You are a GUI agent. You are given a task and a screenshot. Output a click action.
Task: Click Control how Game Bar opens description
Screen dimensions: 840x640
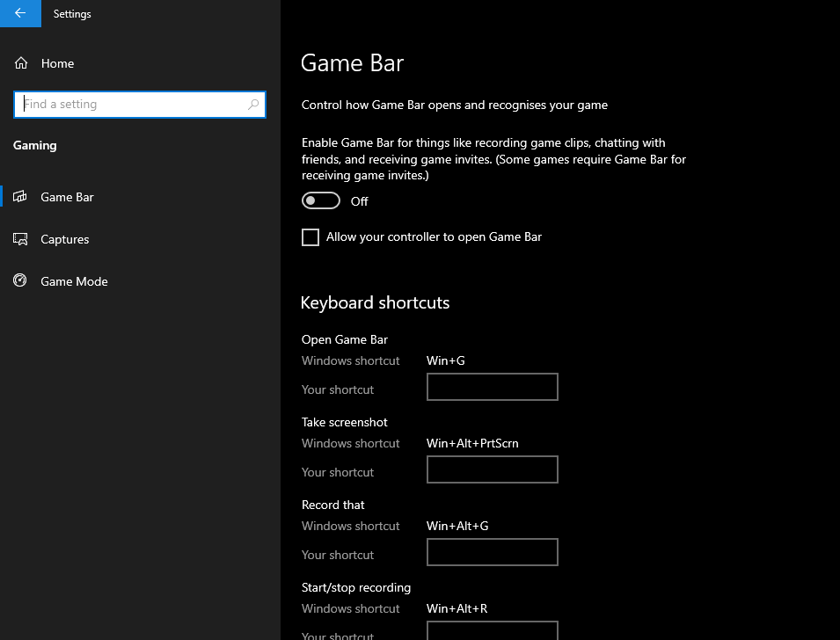pos(455,105)
